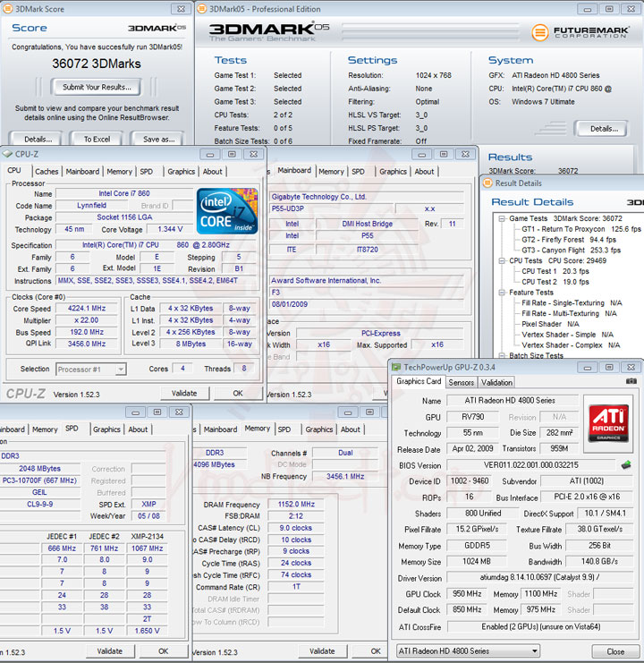Maximize the CPU-Z Memory window

[x=369, y=412]
